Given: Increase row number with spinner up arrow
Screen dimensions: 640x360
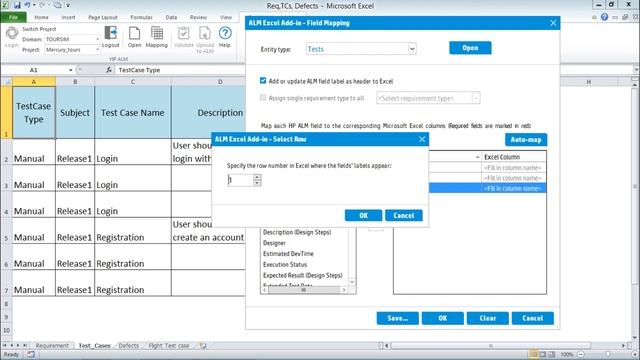Looking at the screenshot, I should pyautogui.click(x=257, y=177).
